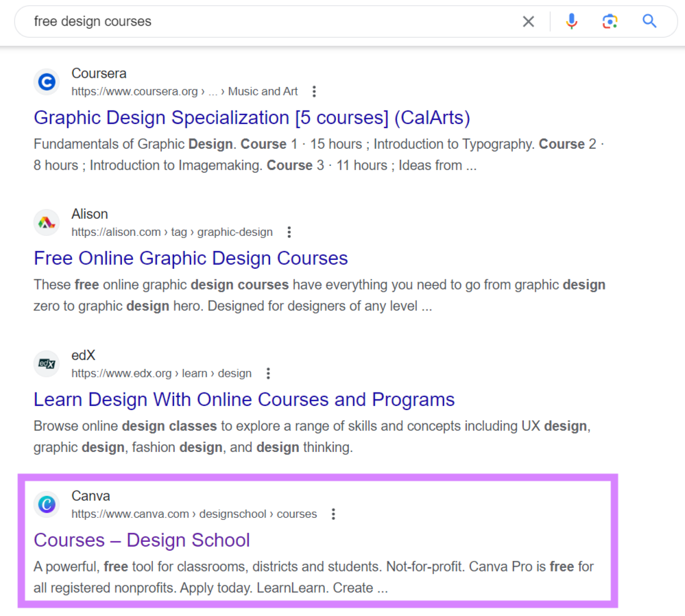
Task: Open the edX result's three-dot menu
Action: 268,373
